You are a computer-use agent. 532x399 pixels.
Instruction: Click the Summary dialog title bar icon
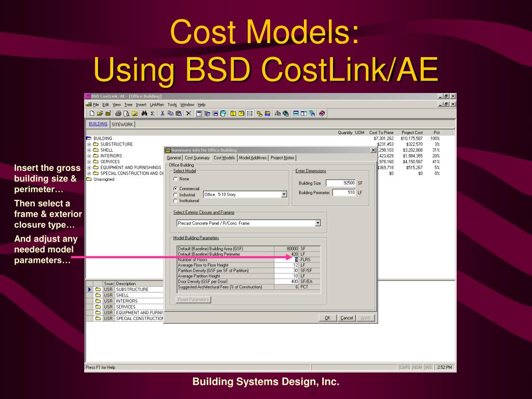coord(168,150)
